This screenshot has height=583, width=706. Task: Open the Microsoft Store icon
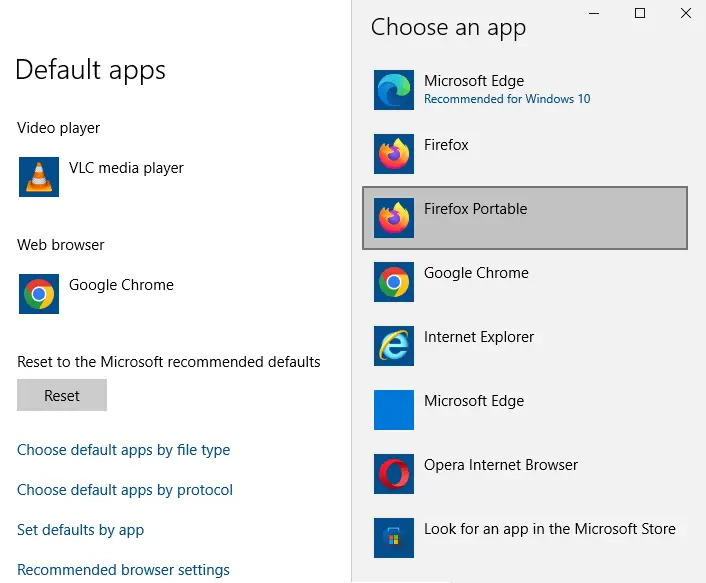394,538
